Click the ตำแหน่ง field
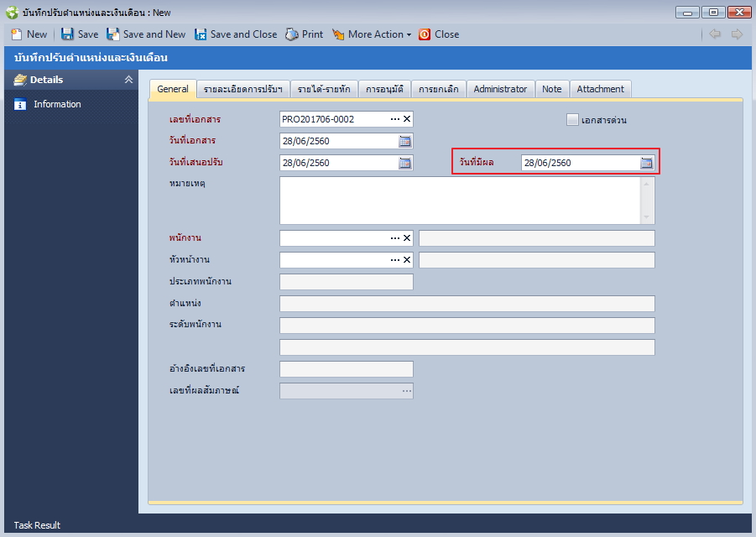756x537 pixels. click(x=467, y=304)
